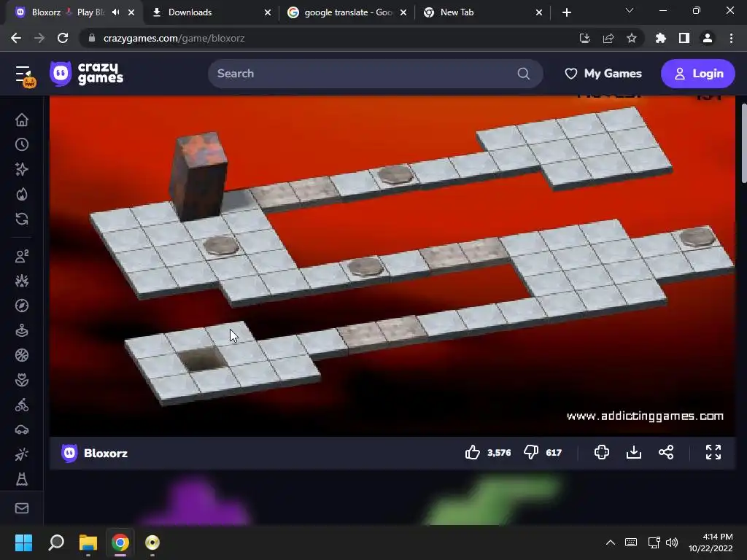Switch to the New Tab tab
Image resolution: width=747 pixels, height=560 pixels.
pyautogui.click(x=481, y=12)
